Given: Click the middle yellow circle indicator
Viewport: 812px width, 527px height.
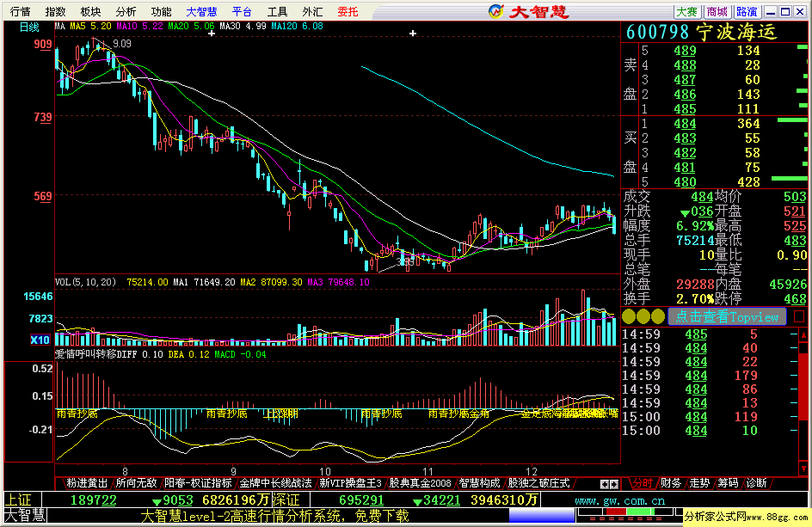Looking at the screenshot, I should pyautogui.click(x=643, y=316).
